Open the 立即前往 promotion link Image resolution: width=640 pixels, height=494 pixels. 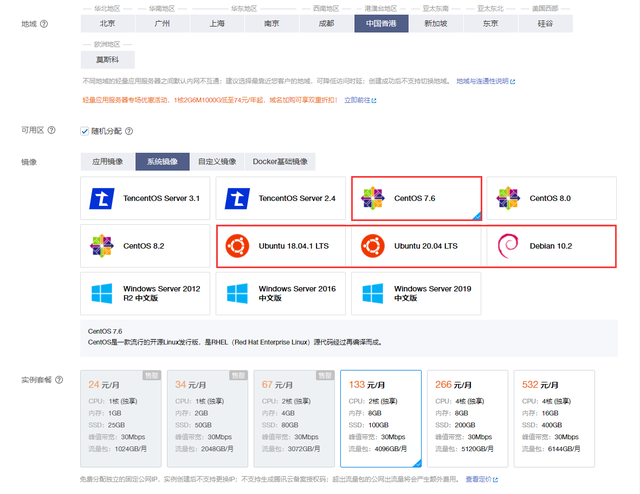pos(360,100)
